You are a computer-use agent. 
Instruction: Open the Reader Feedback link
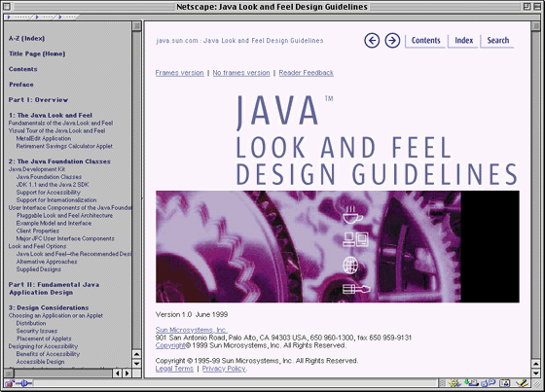click(307, 73)
